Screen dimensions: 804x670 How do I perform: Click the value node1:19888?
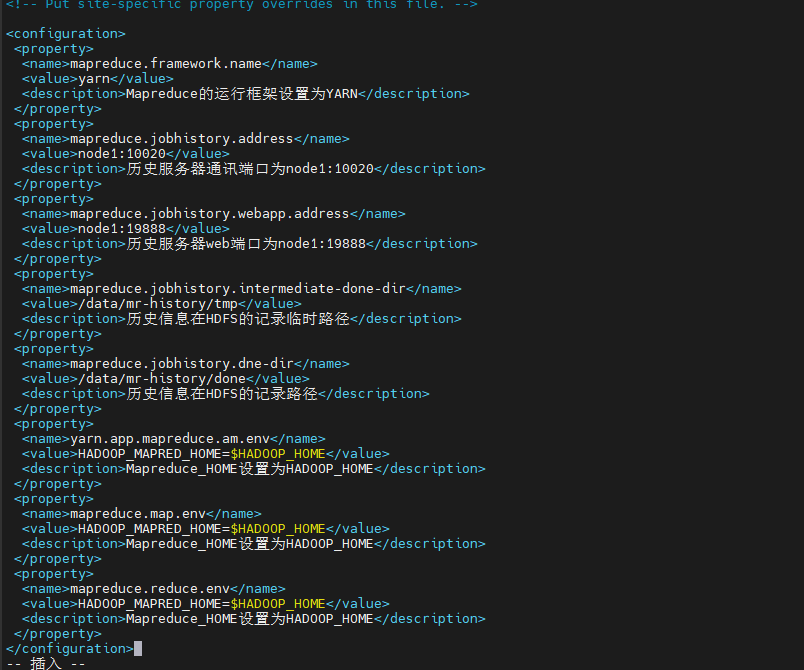[122, 229]
